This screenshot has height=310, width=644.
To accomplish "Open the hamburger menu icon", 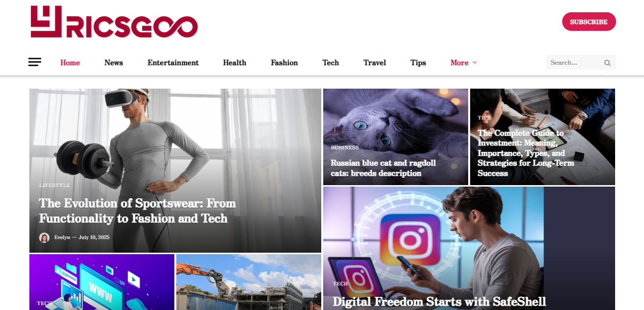I will [x=35, y=62].
